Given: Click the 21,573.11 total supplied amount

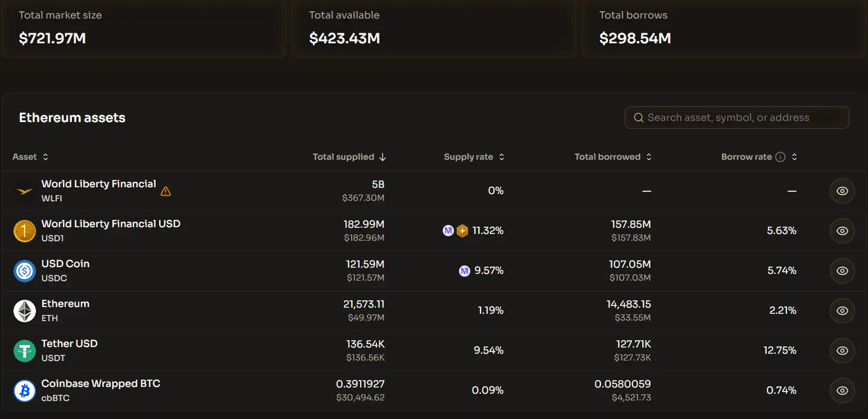Looking at the screenshot, I should point(364,304).
